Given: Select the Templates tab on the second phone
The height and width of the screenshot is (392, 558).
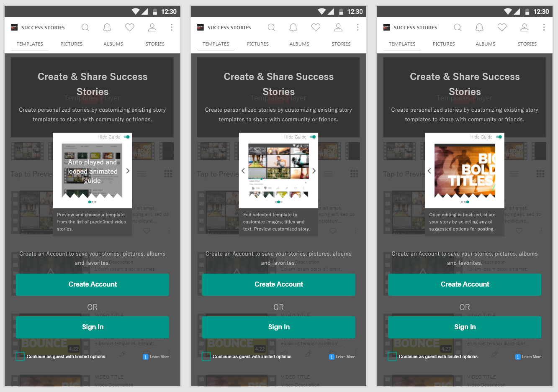Looking at the screenshot, I should 216,44.
